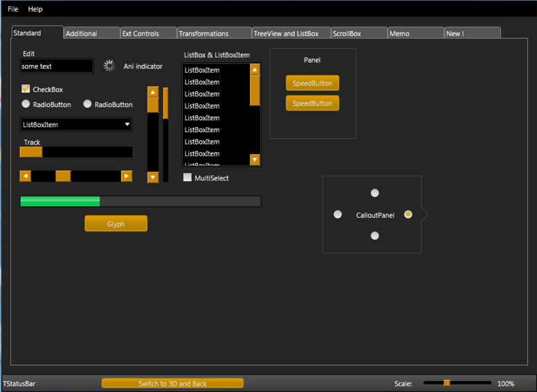Screen dimensions: 537x392
Task: Click the Glyph button
Action: [x=116, y=224]
